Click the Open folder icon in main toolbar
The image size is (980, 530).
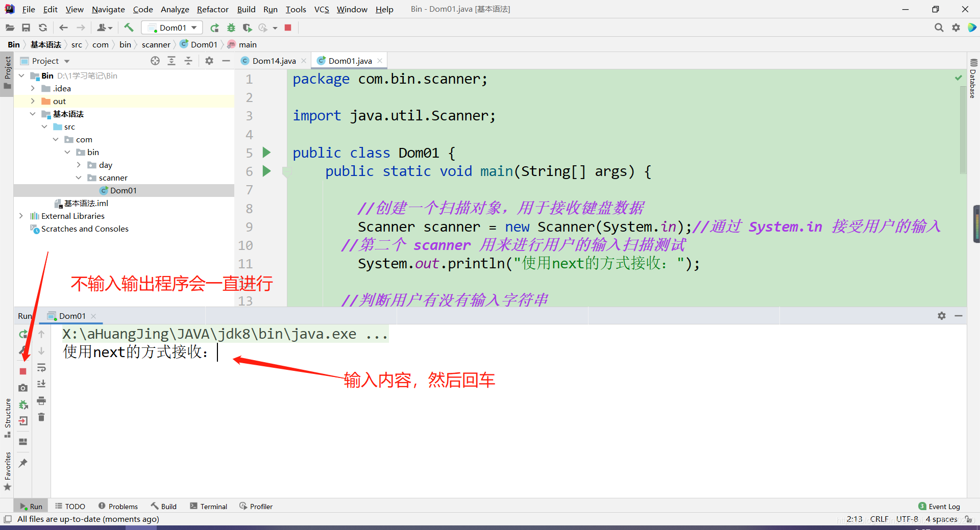click(10, 28)
